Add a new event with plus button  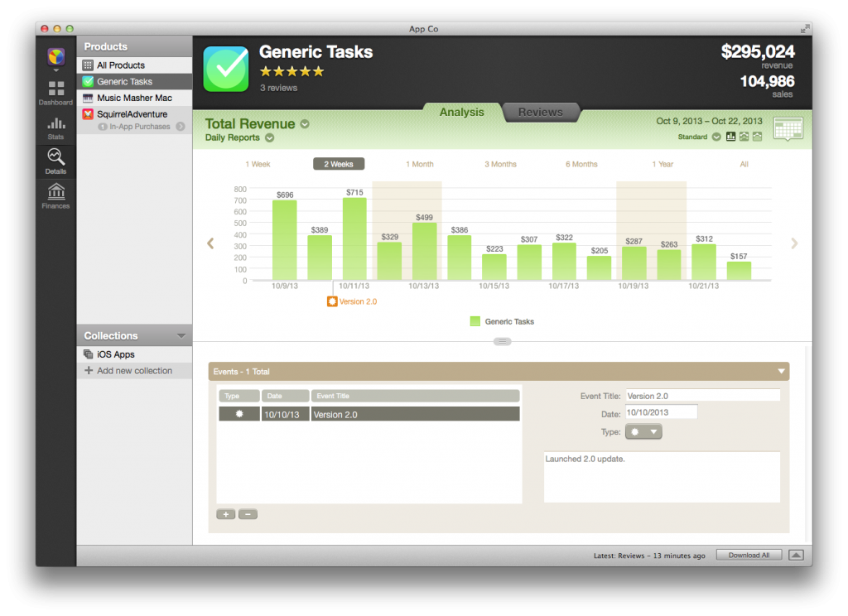tap(225, 514)
